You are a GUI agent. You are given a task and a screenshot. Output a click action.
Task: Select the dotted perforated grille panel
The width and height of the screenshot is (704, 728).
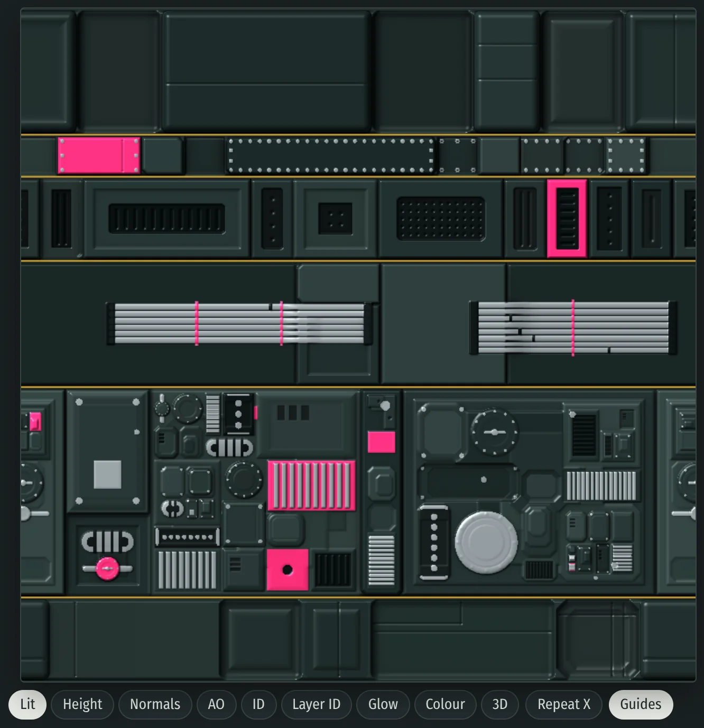[x=441, y=219]
